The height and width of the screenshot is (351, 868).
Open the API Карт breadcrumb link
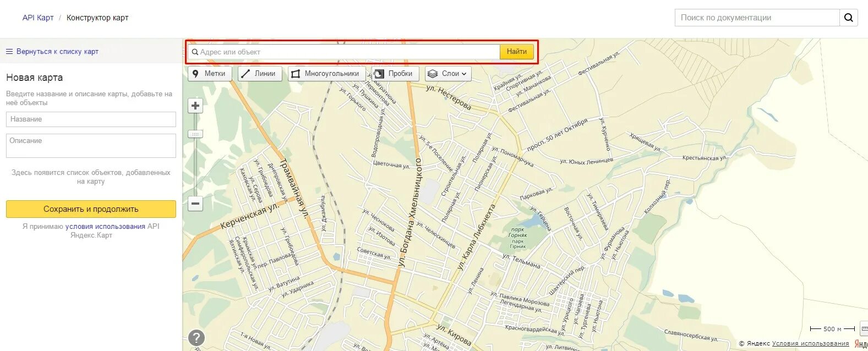pyautogui.click(x=38, y=18)
